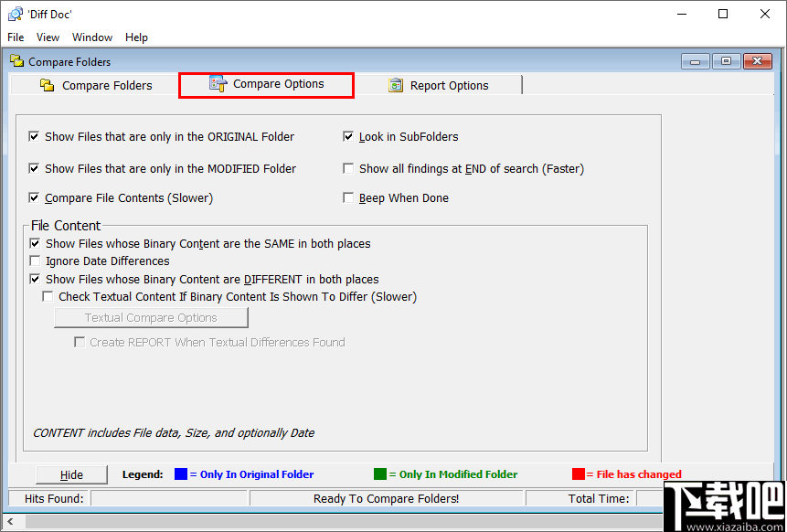Viewport: 787px width, 532px height.
Task: Enable Ignore Date Differences checkbox
Action: point(35,261)
